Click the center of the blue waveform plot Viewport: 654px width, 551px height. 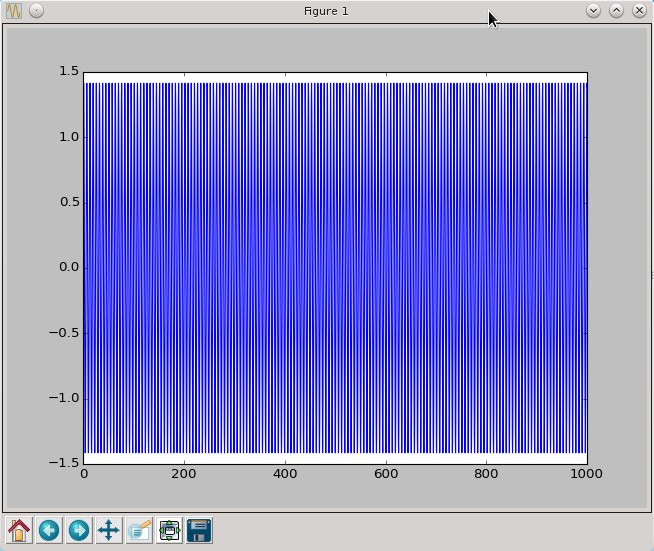point(335,267)
